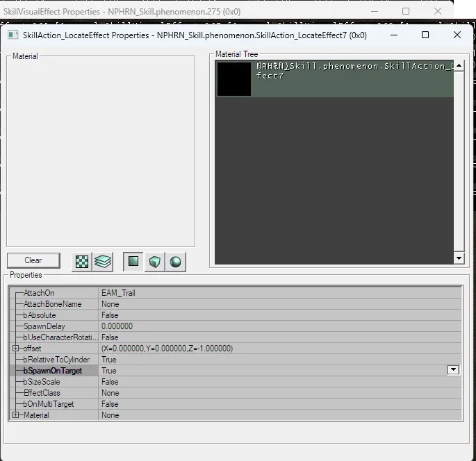The height and width of the screenshot is (461, 476).
Task: Select the bRelativeToCylinder property row
Action: pos(236,360)
